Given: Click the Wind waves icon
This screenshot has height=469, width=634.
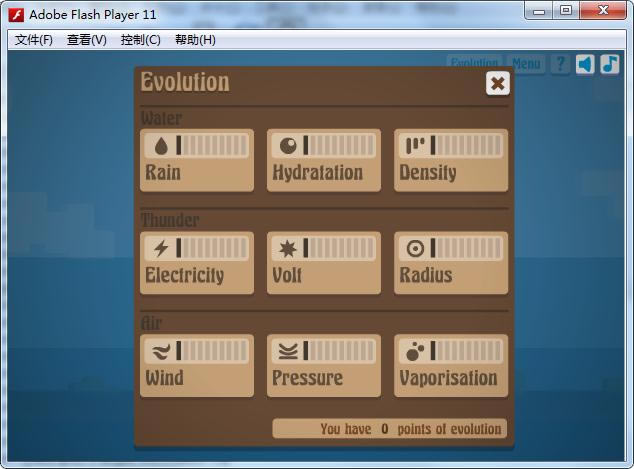Looking at the screenshot, I should (161, 351).
